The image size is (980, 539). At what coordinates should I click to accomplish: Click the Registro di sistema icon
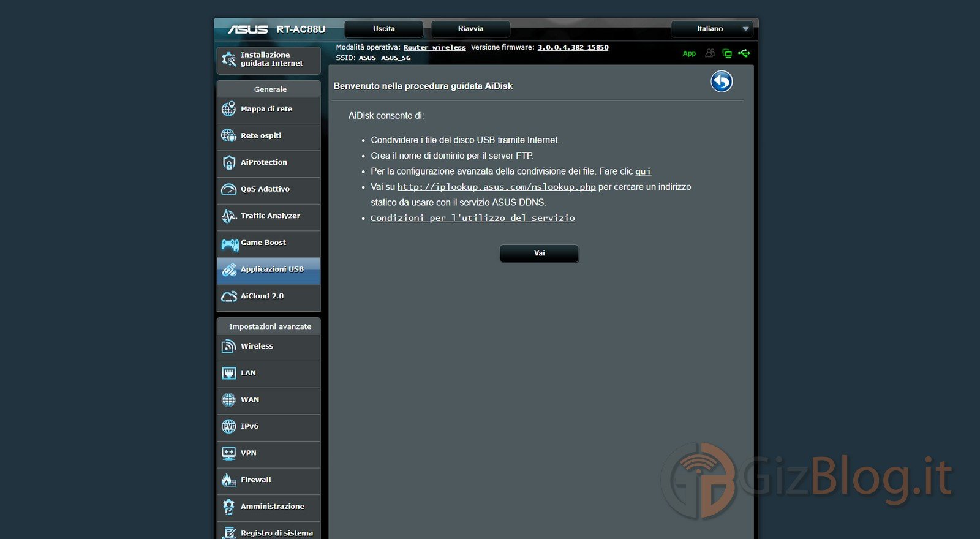(x=229, y=533)
